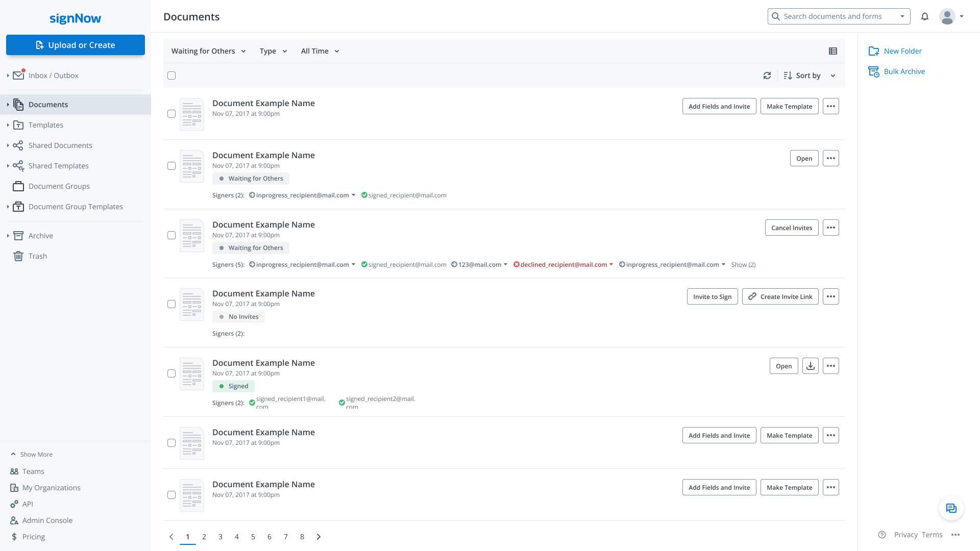980x551 pixels.
Task: Open the Waiting for Others filter dropdown
Action: tap(208, 51)
